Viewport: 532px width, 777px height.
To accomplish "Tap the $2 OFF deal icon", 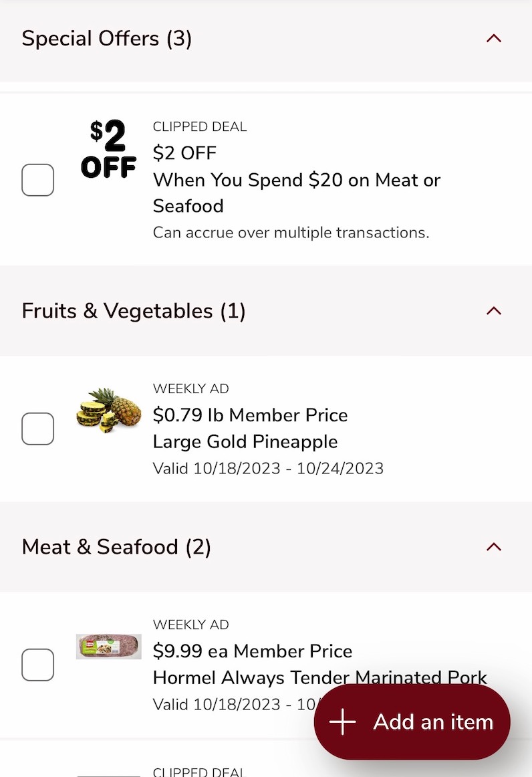I will (108, 148).
